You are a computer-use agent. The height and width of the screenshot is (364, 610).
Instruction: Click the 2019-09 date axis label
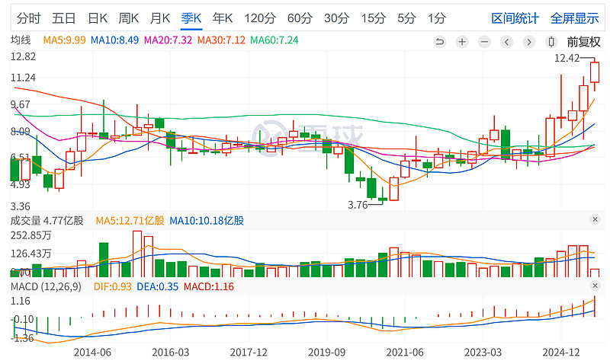tap(327, 353)
